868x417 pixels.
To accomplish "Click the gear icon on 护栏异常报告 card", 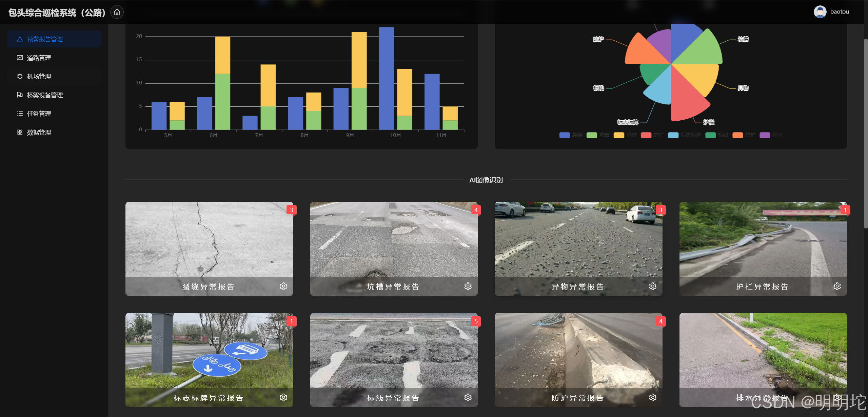I will [837, 286].
